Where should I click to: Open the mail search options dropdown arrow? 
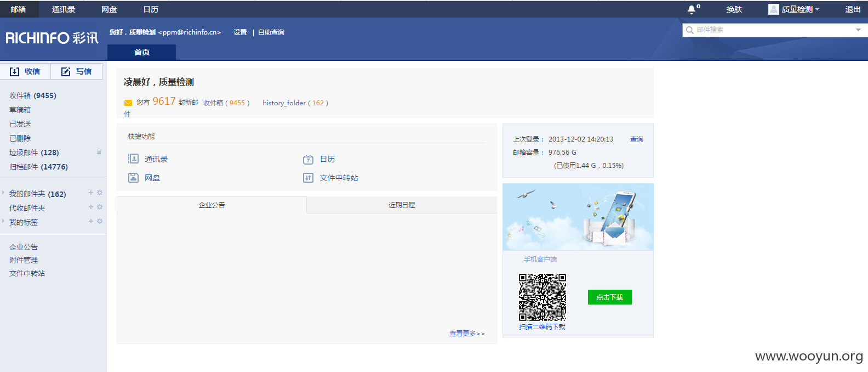coord(858,30)
